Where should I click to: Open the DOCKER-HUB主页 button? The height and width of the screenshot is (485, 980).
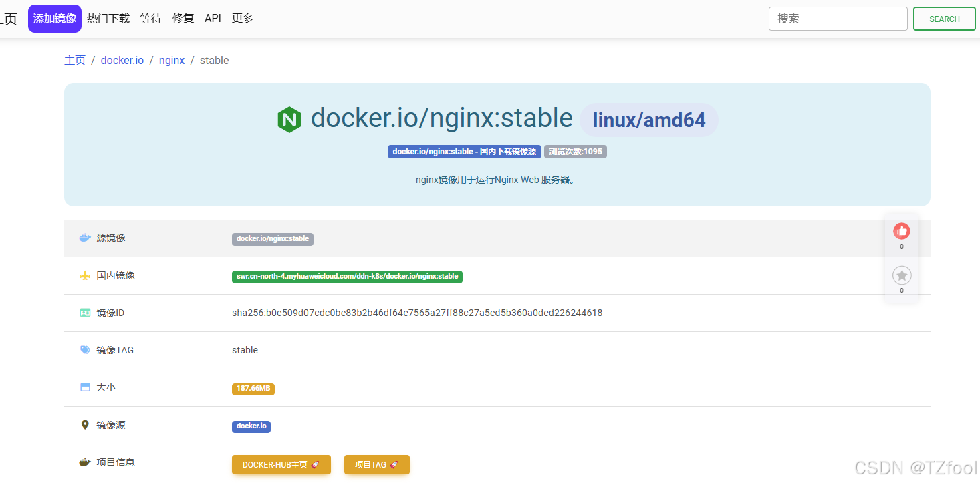click(281, 464)
